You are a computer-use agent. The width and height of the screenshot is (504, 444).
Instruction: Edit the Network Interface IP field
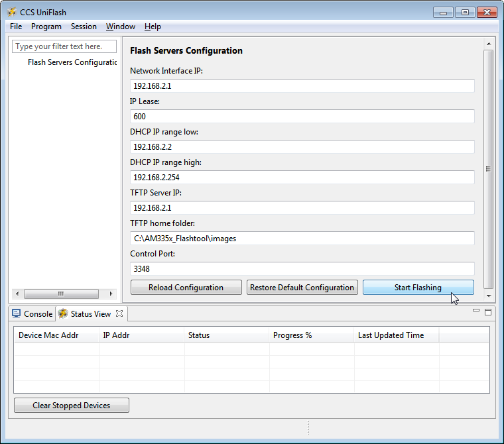coord(302,86)
